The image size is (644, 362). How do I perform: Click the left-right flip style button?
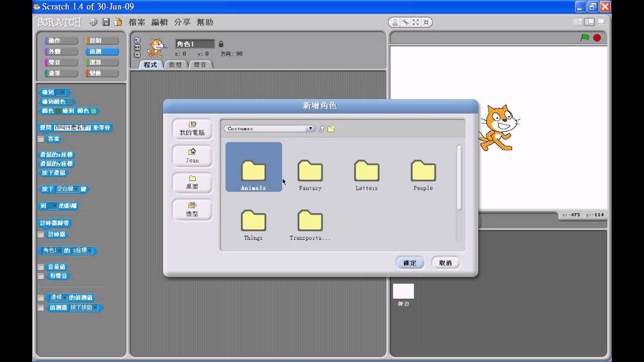click(x=137, y=47)
